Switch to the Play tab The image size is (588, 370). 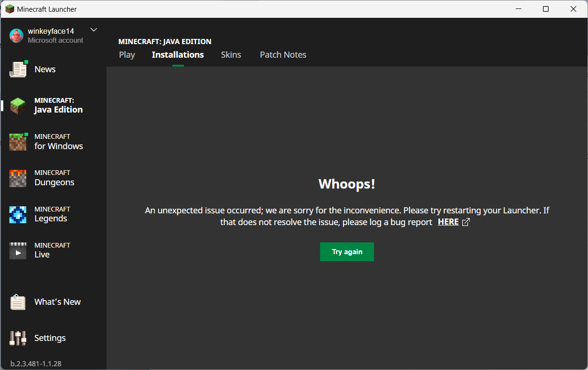tap(127, 55)
